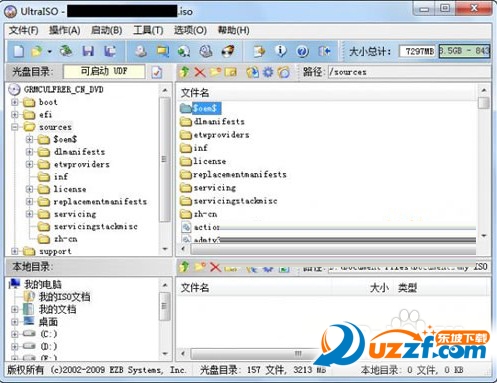The height and width of the screenshot is (383, 497).
Task: Select 我的ISO文档 in local tree
Action: 65,297
